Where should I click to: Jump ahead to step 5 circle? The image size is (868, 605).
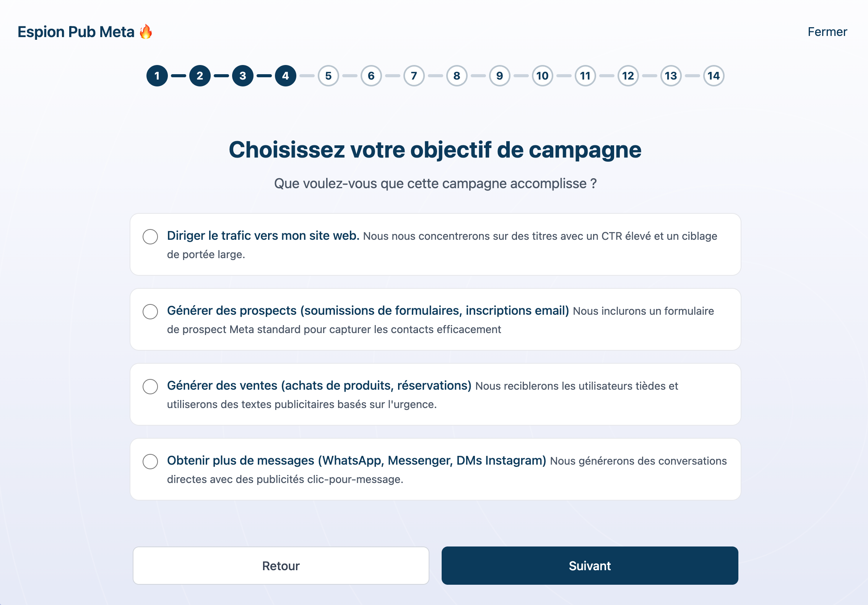coord(328,76)
